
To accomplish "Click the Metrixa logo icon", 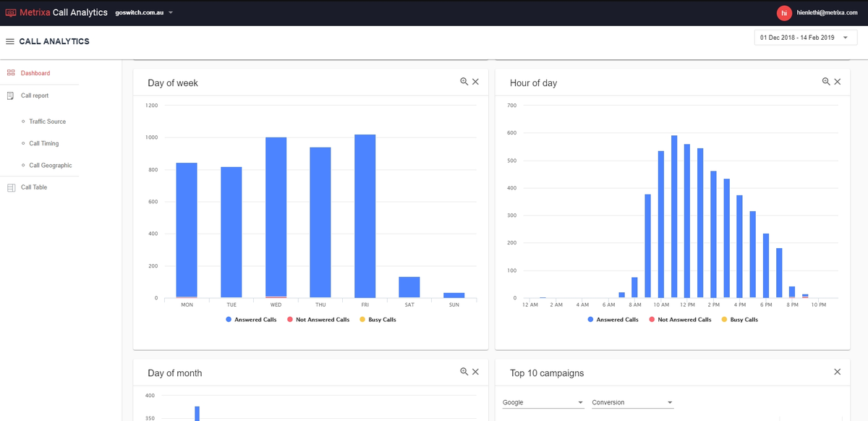I will [x=11, y=13].
